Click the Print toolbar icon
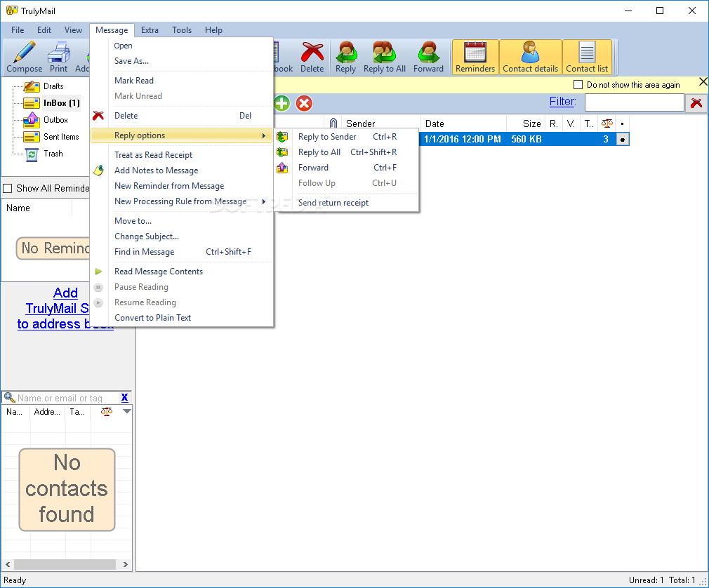The image size is (709, 588). pyautogui.click(x=59, y=52)
